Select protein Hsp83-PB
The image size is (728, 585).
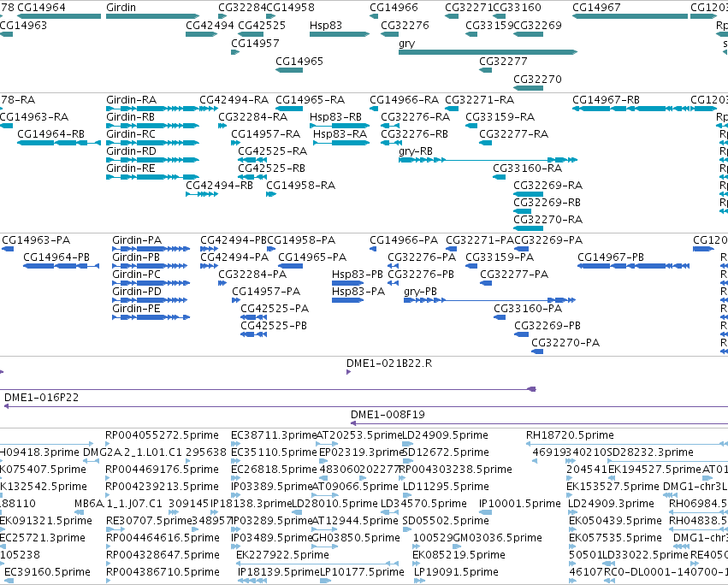click(357, 275)
